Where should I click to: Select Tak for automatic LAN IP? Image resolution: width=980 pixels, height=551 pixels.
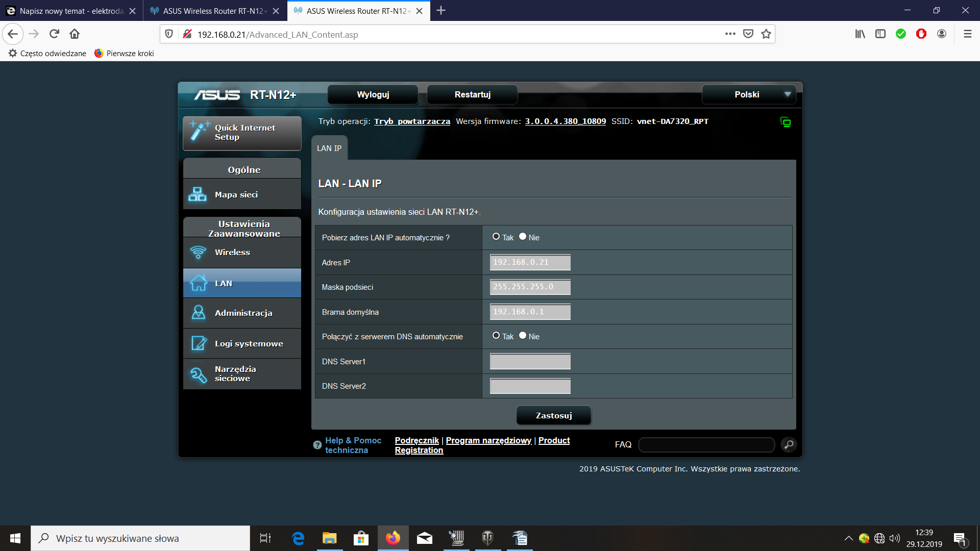tap(496, 236)
